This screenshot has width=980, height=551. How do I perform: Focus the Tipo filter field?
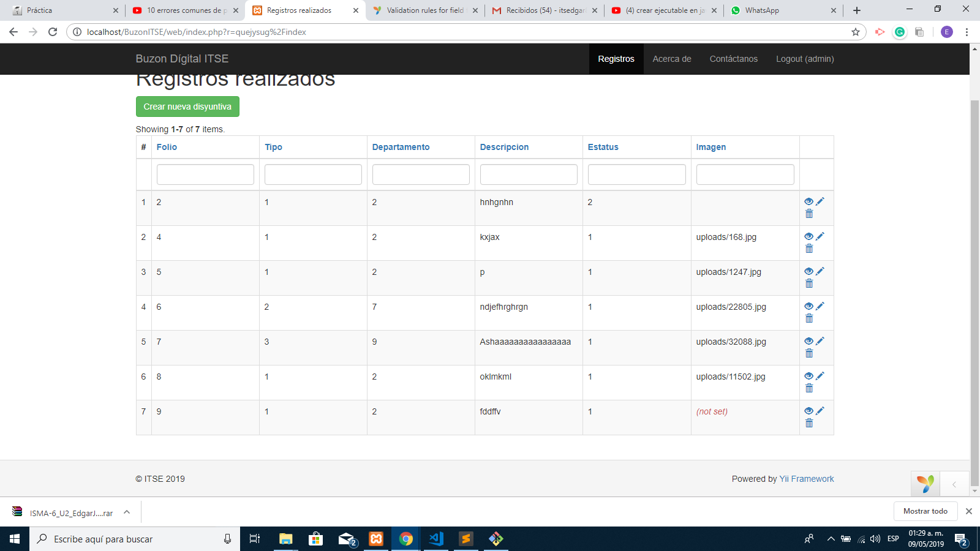click(x=313, y=174)
